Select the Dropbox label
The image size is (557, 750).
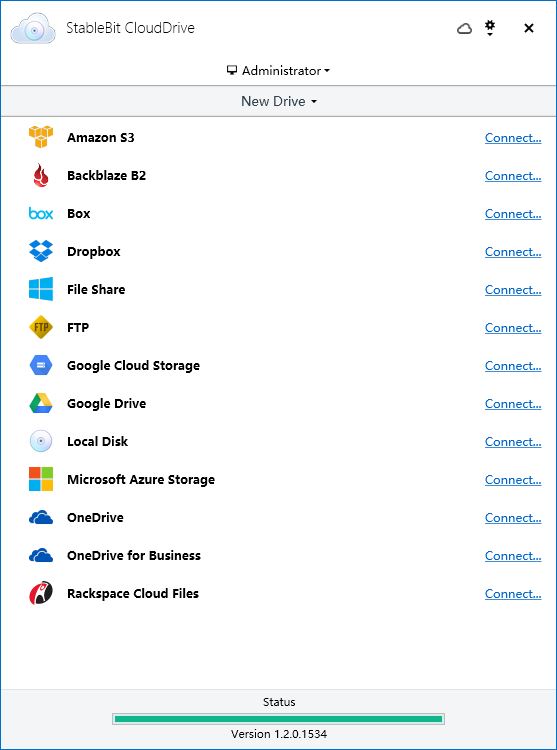(x=94, y=252)
